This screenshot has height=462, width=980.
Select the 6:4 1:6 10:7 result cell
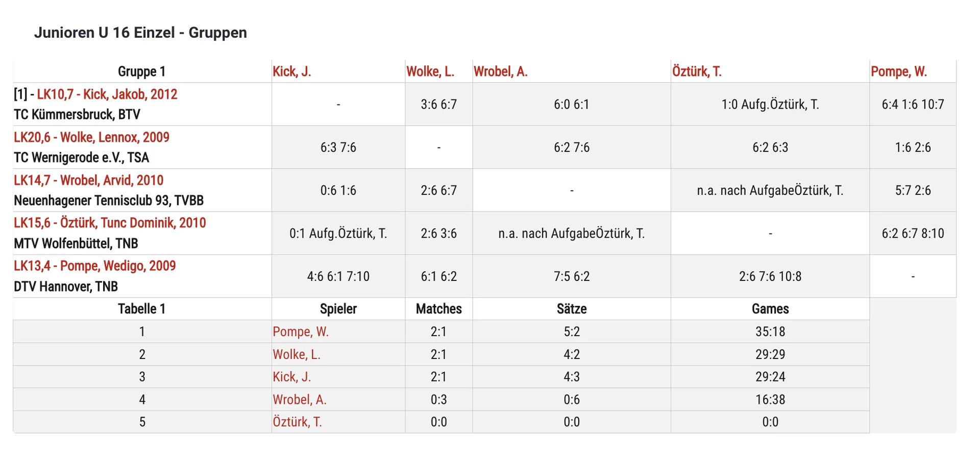pos(913,105)
